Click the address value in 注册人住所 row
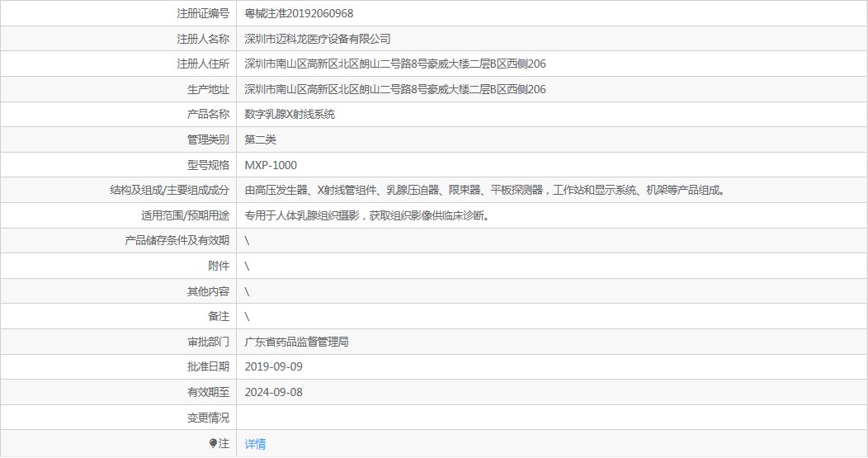This screenshot has height=458, width=868. pyautogui.click(x=395, y=64)
